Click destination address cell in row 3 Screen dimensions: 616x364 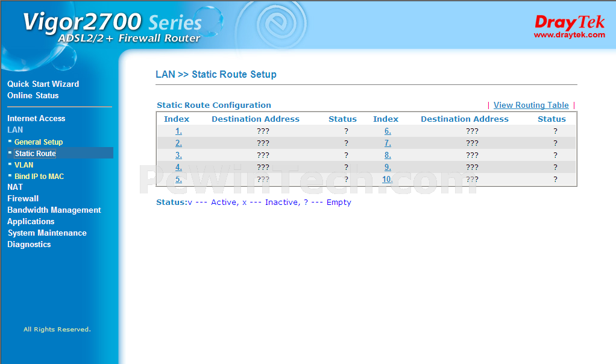(263, 155)
